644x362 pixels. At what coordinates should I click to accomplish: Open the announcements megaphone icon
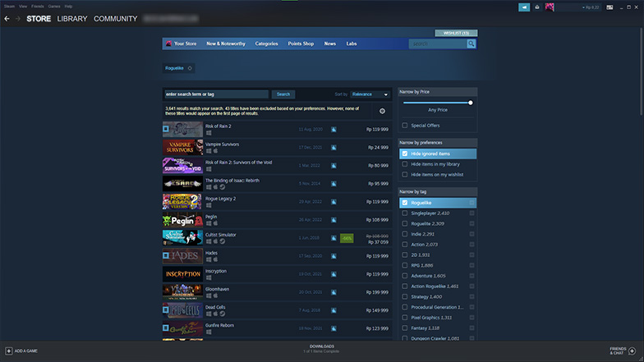click(x=524, y=7)
